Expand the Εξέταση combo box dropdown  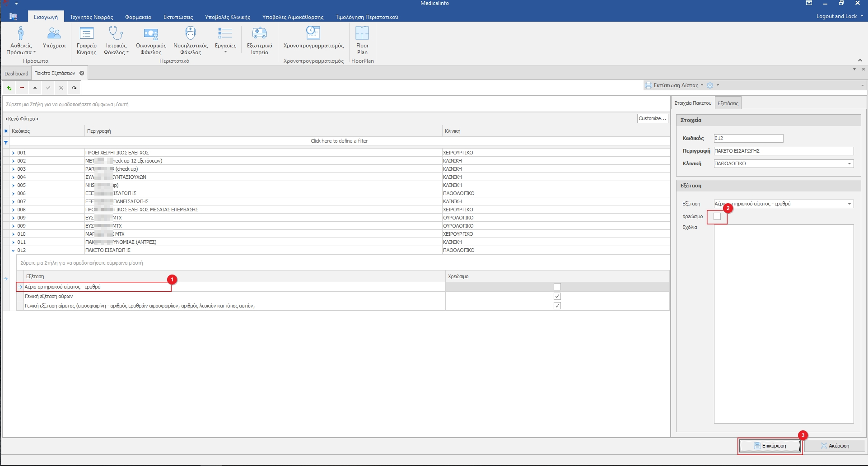[x=849, y=204]
